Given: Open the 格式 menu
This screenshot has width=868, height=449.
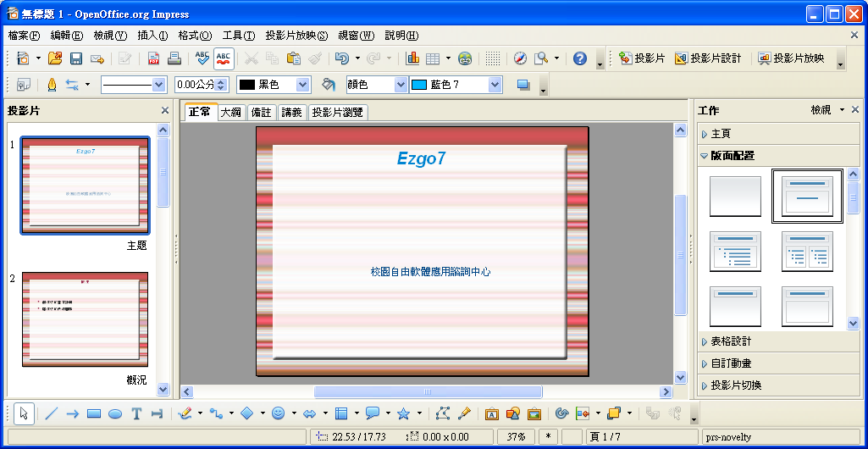Looking at the screenshot, I should 195,36.
